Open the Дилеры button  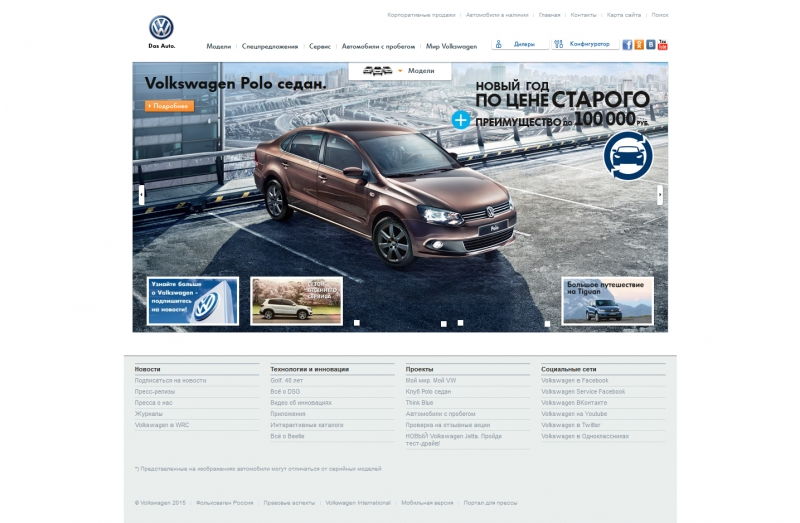tap(520, 44)
